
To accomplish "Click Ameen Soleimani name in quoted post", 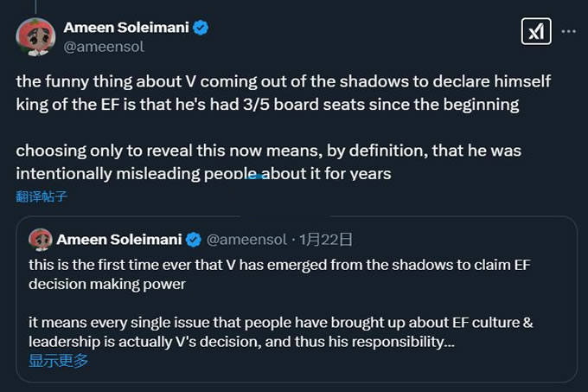I will 120,240.
